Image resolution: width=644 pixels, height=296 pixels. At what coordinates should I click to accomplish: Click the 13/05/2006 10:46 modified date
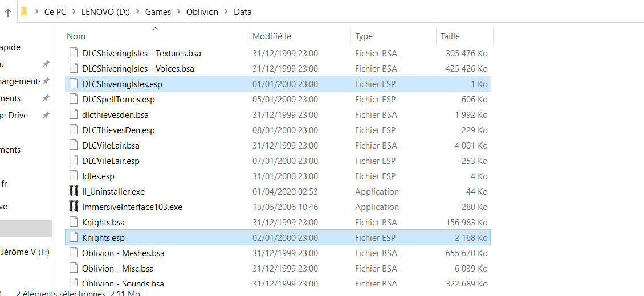click(285, 207)
